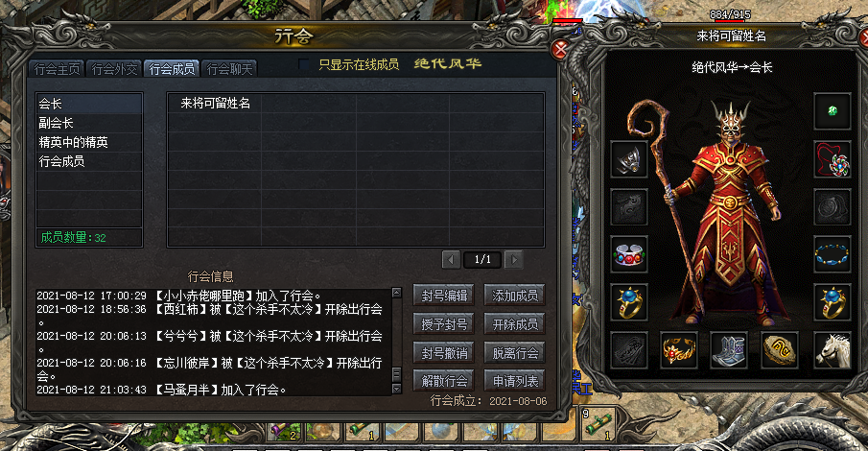Select the white horse mount slot
The height and width of the screenshot is (451, 868).
point(833,350)
